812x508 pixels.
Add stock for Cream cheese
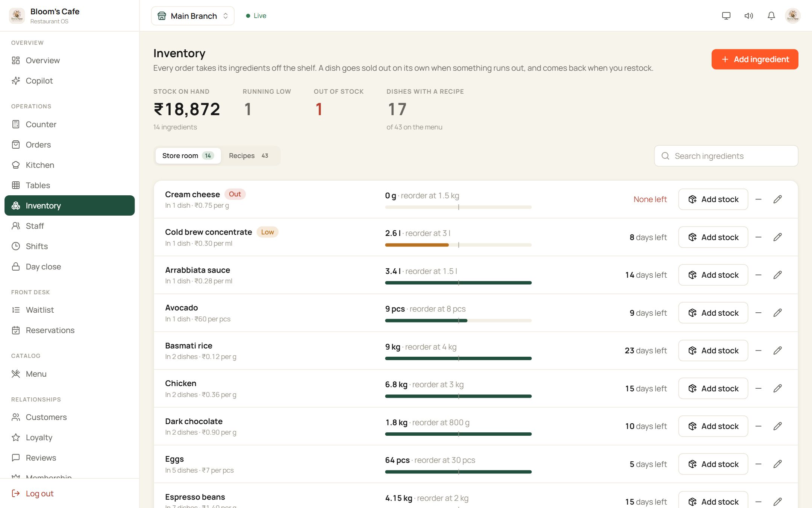[713, 199]
